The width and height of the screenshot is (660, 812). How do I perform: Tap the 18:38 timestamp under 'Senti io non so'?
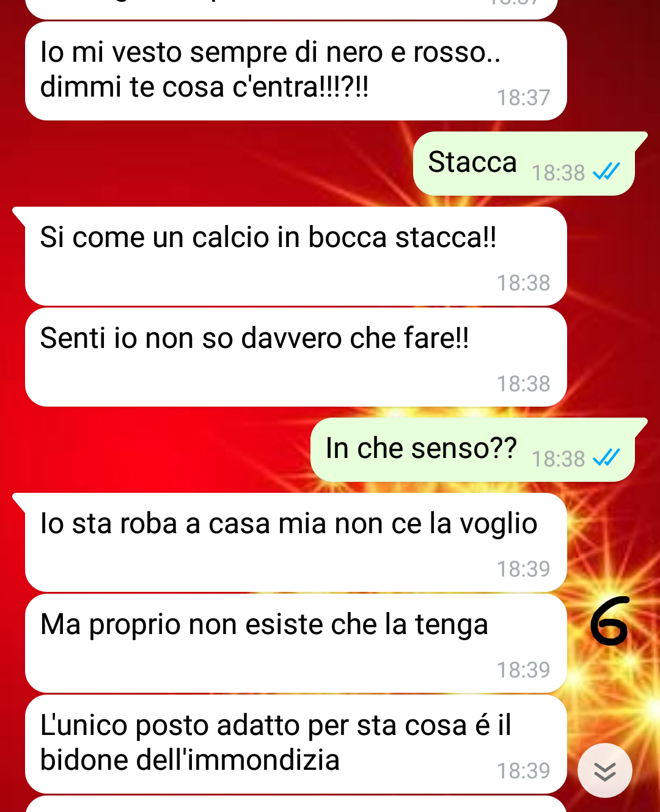[523, 384]
